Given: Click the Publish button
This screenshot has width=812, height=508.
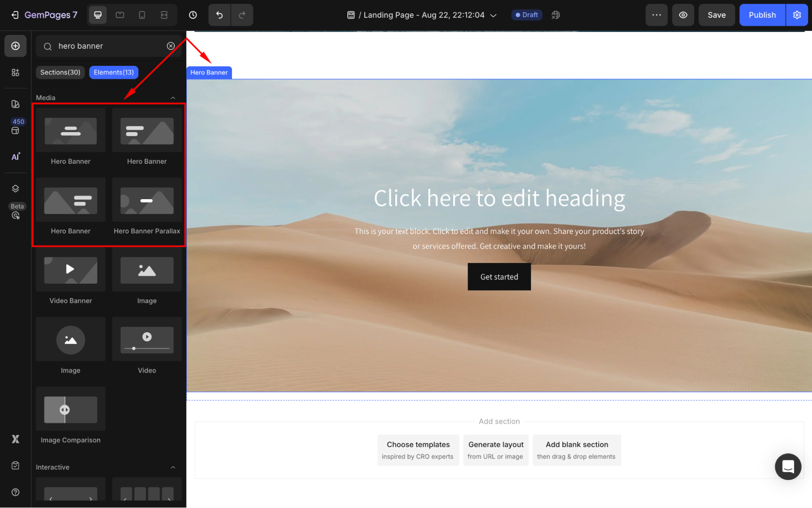Looking at the screenshot, I should [762, 15].
